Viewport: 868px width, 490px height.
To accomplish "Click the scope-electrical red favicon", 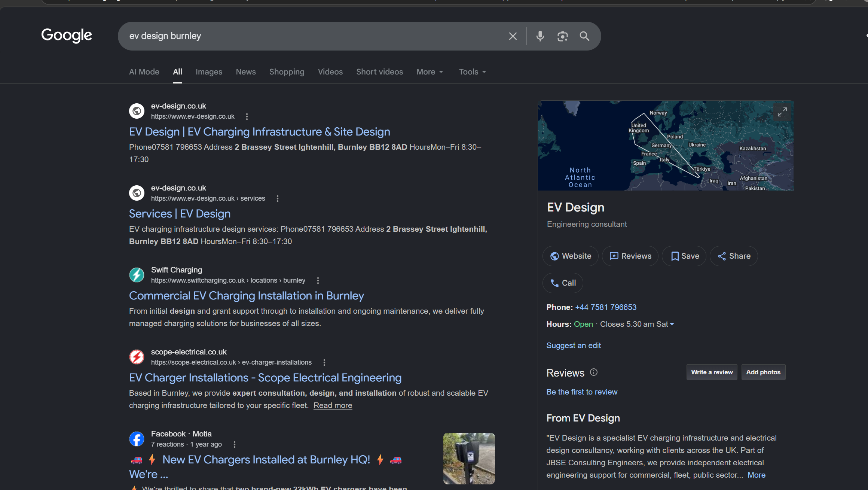I will coord(137,357).
